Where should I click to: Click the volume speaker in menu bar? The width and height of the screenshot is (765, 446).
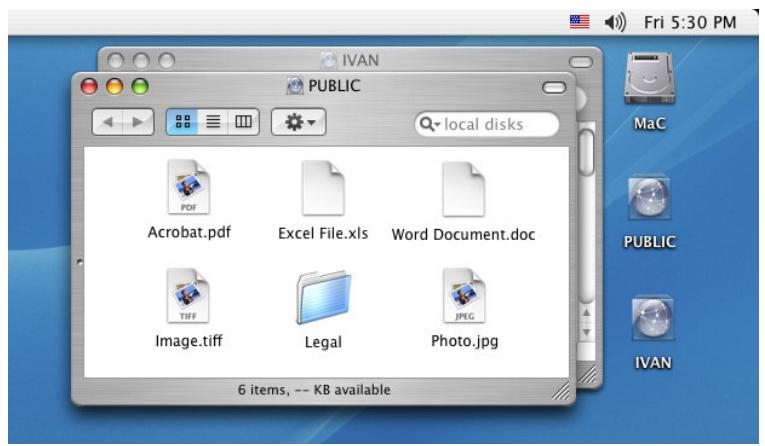[607, 17]
